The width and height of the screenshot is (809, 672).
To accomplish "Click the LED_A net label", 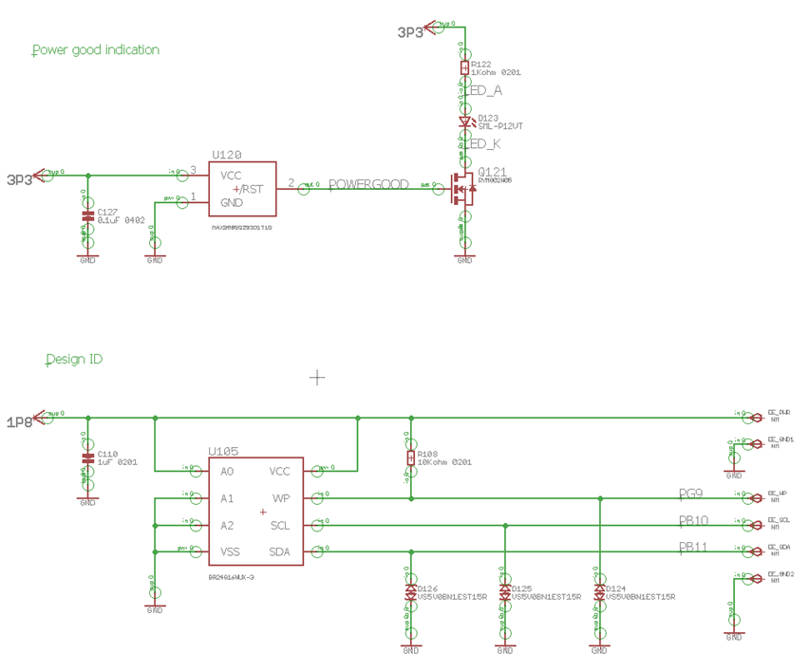I will (485, 90).
